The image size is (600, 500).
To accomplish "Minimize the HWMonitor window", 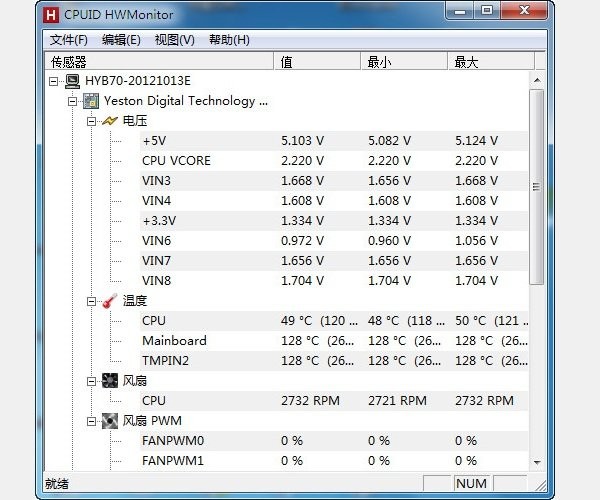I will click(x=460, y=11).
